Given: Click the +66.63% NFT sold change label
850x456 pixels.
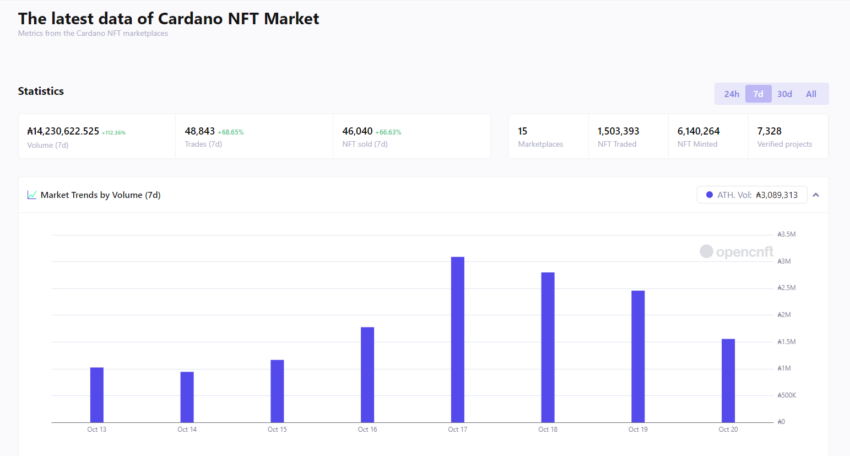Looking at the screenshot, I should click(x=388, y=132).
